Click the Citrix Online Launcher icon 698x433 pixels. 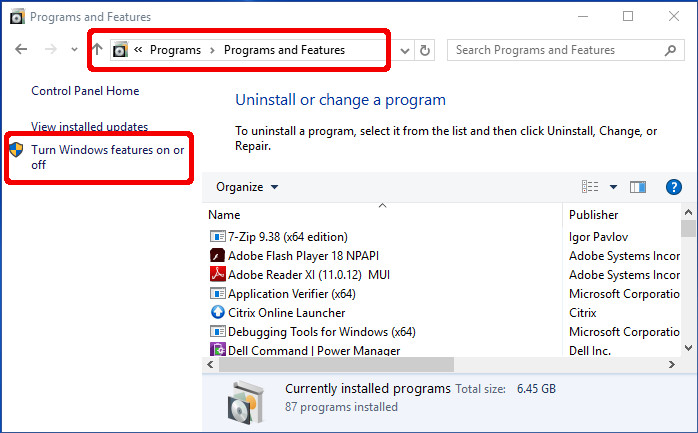click(x=218, y=312)
